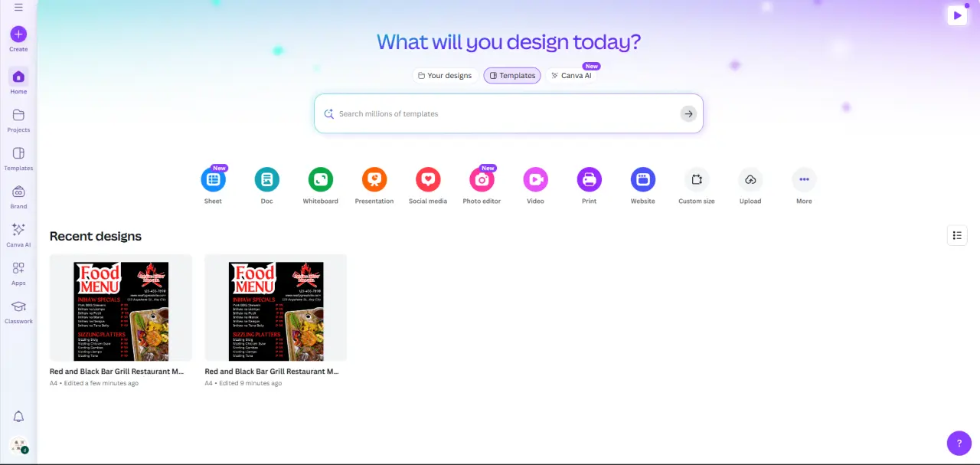Open Brand kit in sidebar
The image size is (980, 465).
(18, 197)
